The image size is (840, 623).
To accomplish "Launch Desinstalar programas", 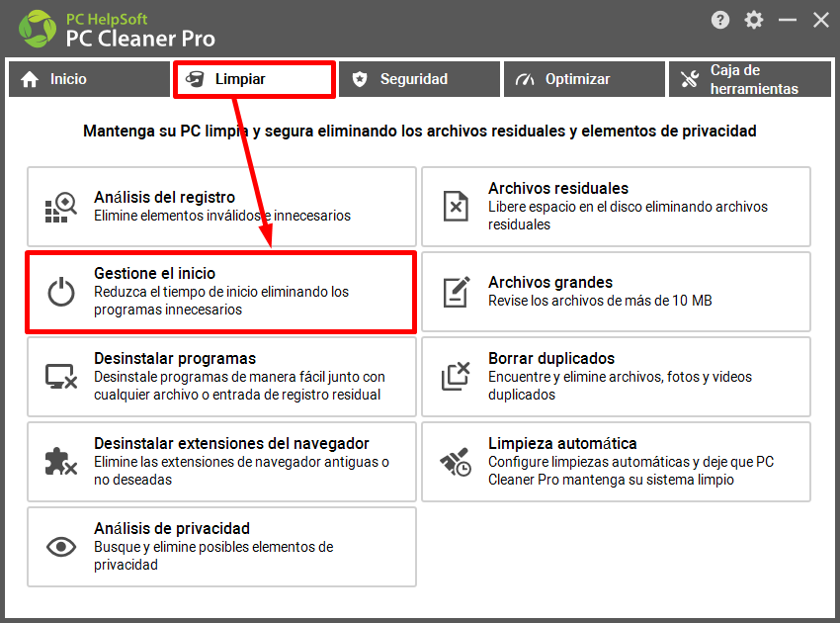I will point(221,377).
